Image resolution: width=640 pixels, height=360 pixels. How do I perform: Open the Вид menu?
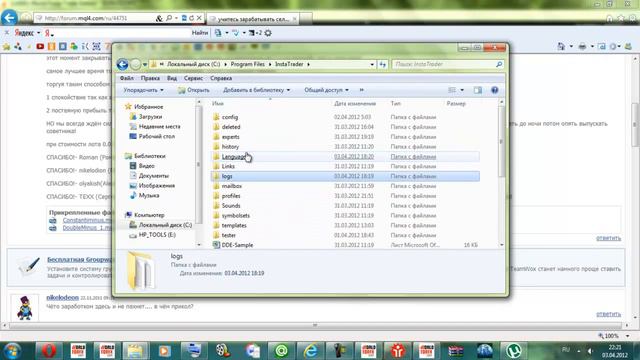172,78
